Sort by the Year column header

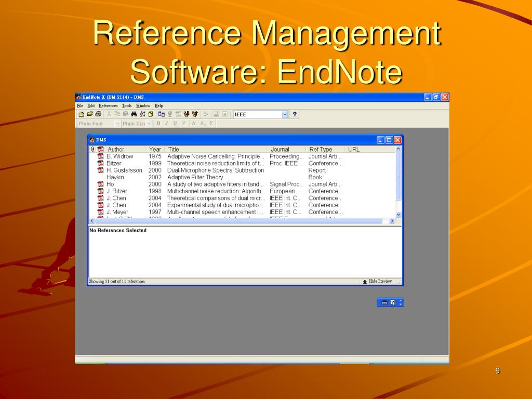coord(155,149)
